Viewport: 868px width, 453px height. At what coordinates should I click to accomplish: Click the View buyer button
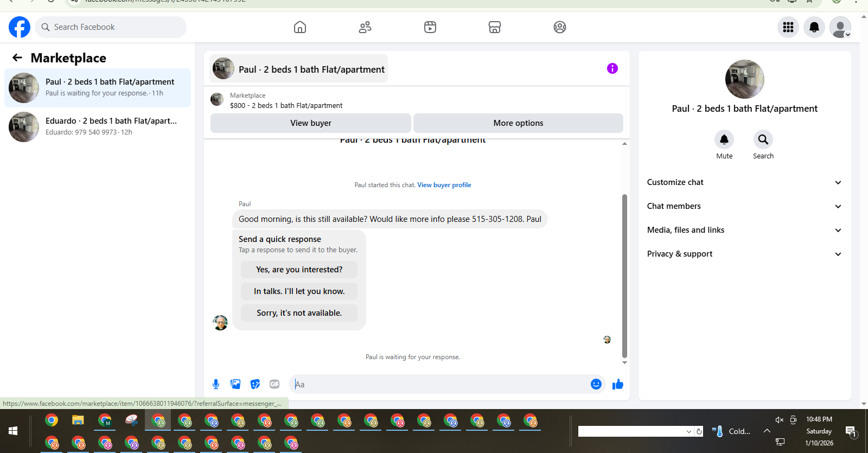tap(311, 123)
